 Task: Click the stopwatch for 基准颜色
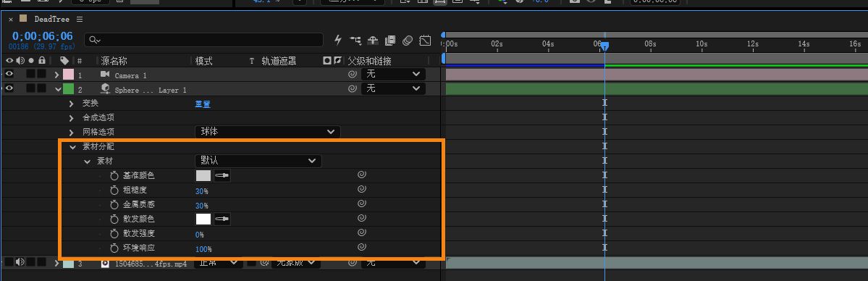pyautogui.click(x=114, y=176)
